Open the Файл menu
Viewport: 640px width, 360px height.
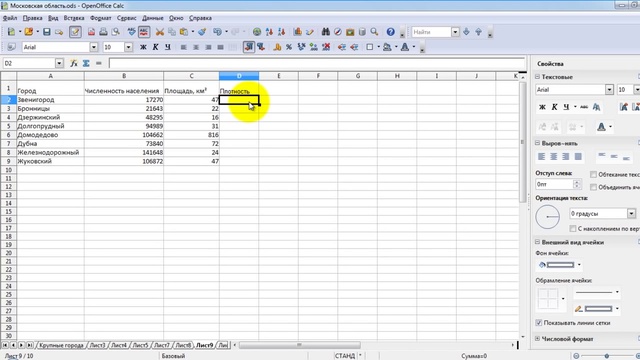point(10,18)
